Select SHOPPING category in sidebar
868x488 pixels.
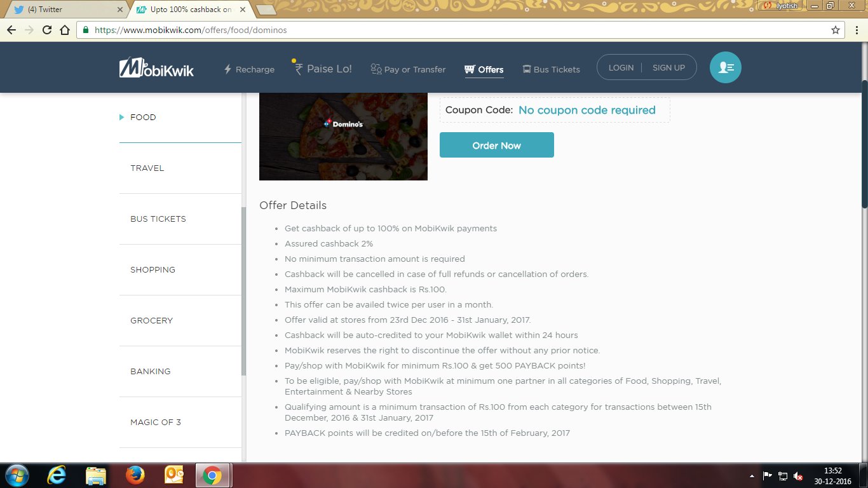[153, 269]
